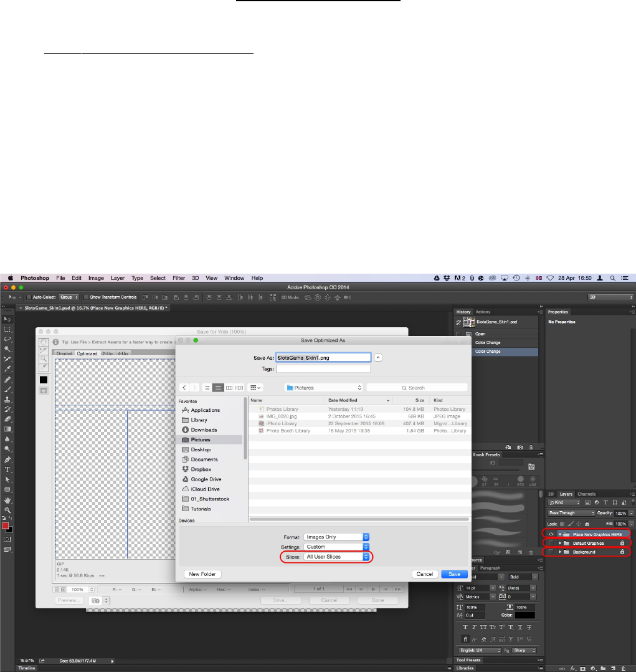636x672 pixels.
Task: Toggle the Auto-Select checkbox
Action: point(29,297)
